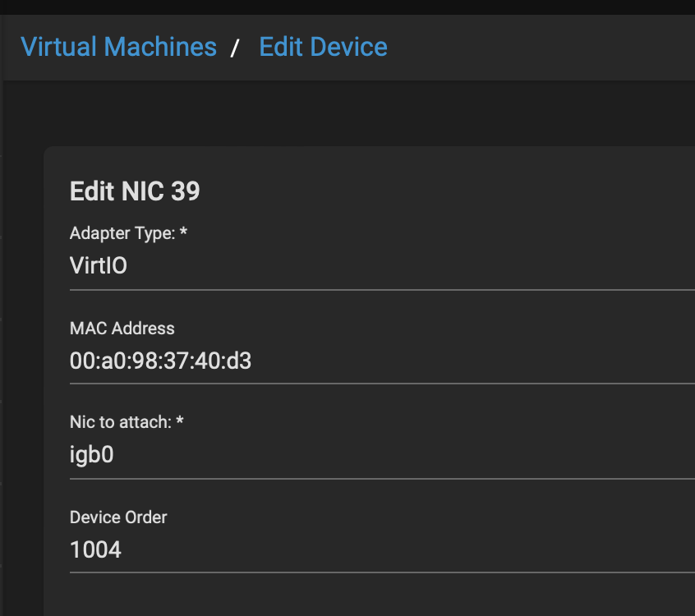Screen dimensions: 695x616
Task: Open the Virtual Machines breadcrumb link
Action: [119, 47]
